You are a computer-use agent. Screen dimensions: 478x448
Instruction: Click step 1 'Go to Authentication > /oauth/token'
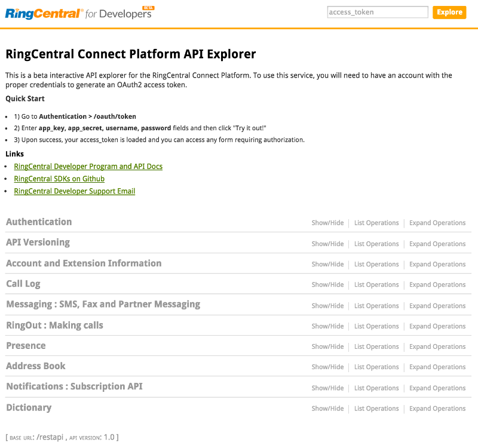coord(75,116)
